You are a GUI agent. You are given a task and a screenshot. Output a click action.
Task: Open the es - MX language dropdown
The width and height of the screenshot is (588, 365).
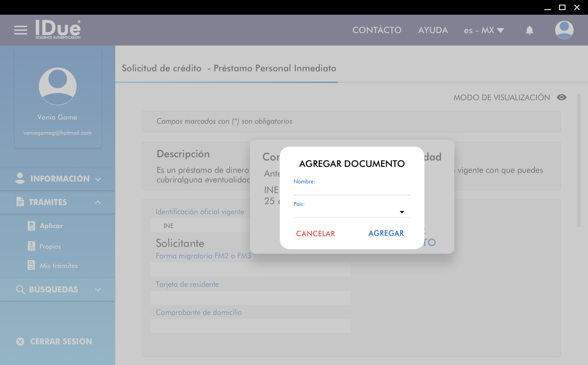[x=484, y=30]
